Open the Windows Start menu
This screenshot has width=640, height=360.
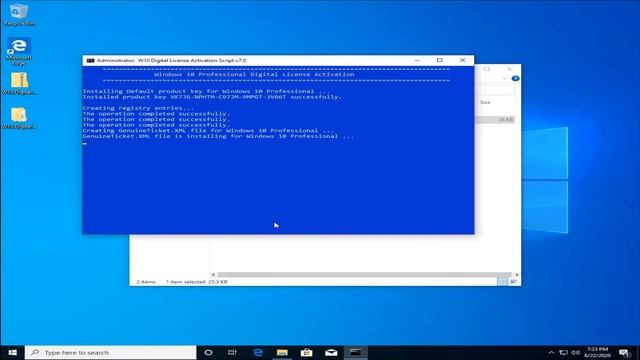pos(12,352)
